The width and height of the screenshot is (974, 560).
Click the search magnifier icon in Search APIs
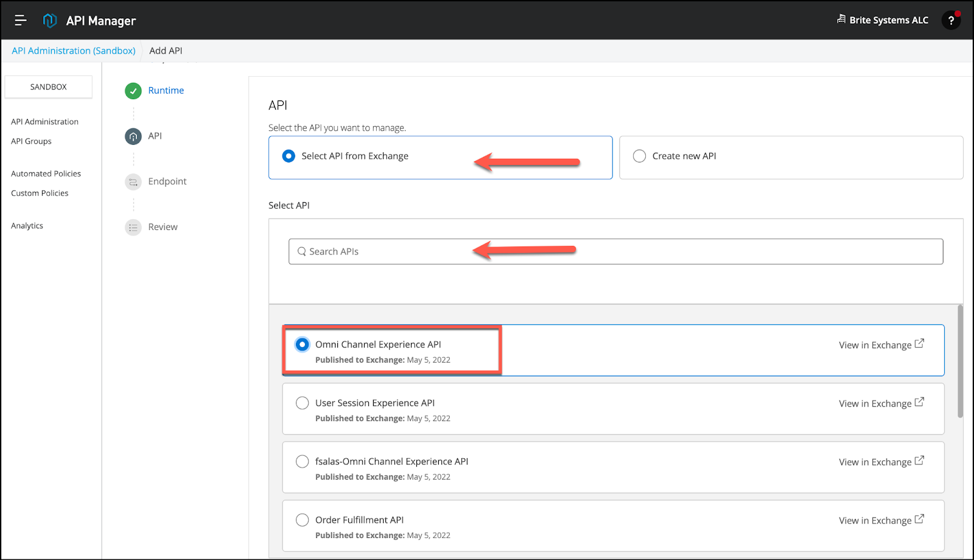click(301, 251)
